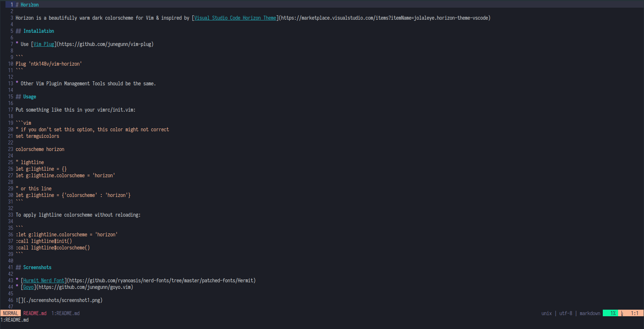The image size is (644, 329).
Task: Click the ':call lightline#init()' line
Action: pyautogui.click(x=44, y=241)
